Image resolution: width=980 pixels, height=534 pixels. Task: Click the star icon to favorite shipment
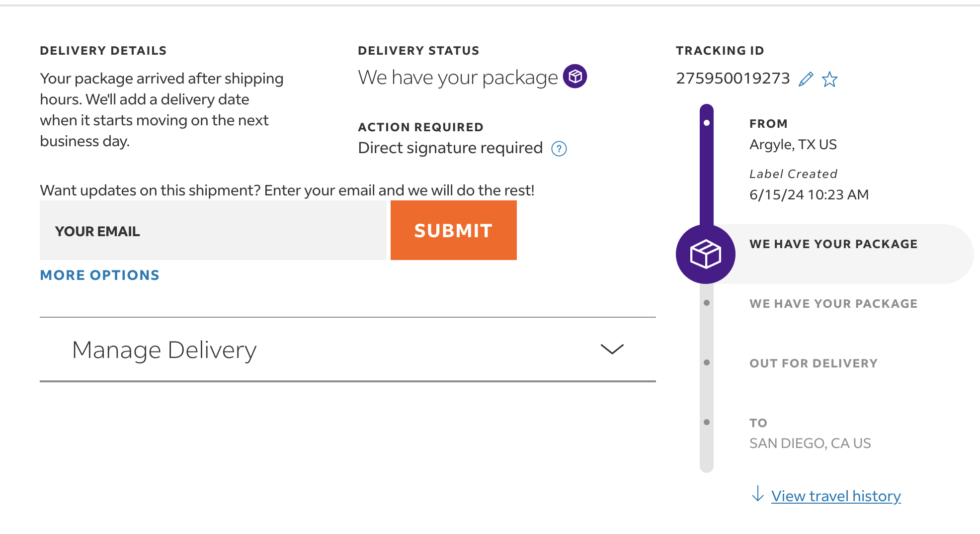click(829, 79)
